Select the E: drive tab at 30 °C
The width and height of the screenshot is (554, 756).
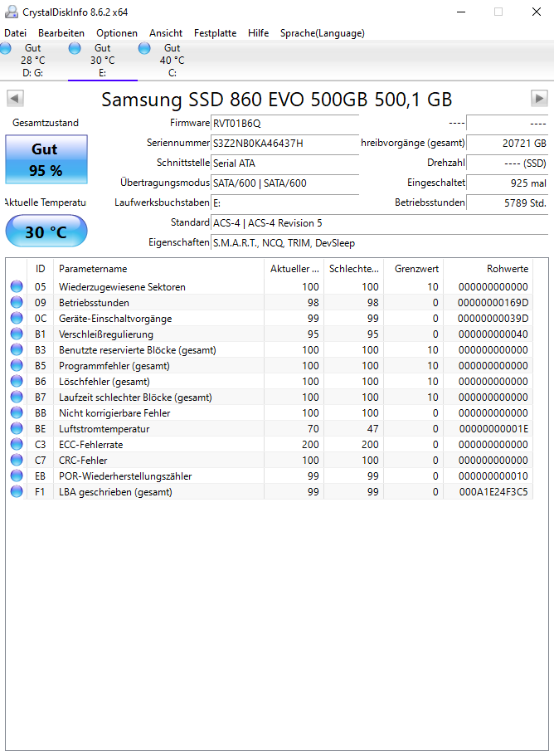click(x=103, y=61)
